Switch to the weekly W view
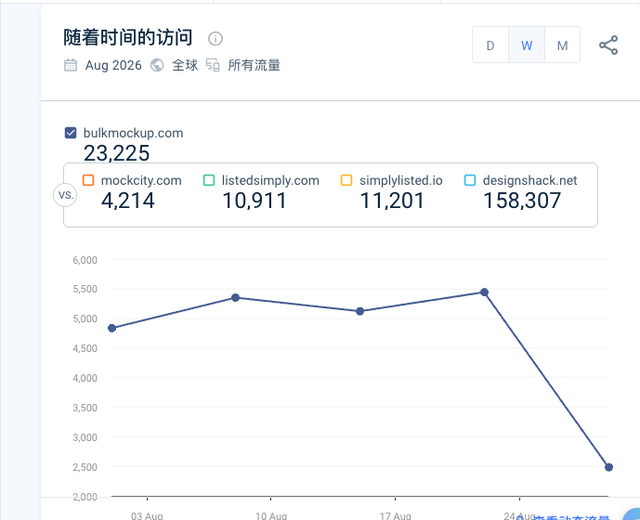The width and height of the screenshot is (640, 520). pyautogui.click(x=527, y=45)
